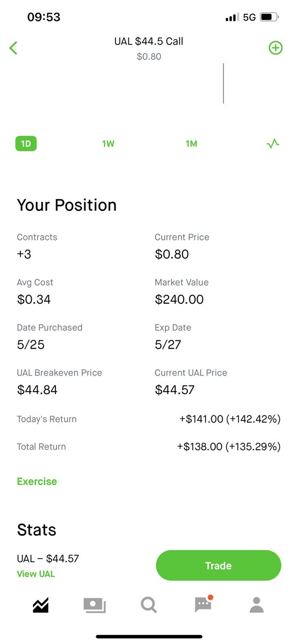This screenshot has width=298, height=644.
Task: Select the 1D chart range
Action: point(26,144)
